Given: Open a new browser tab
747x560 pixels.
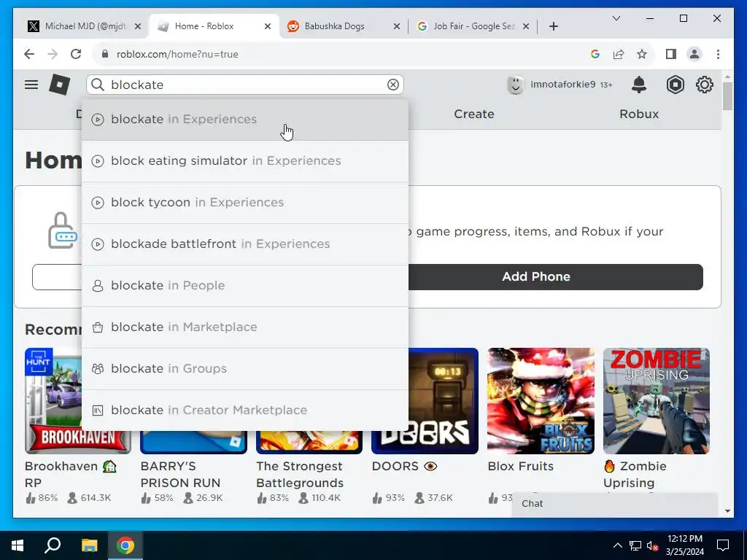Looking at the screenshot, I should click(x=554, y=27).
